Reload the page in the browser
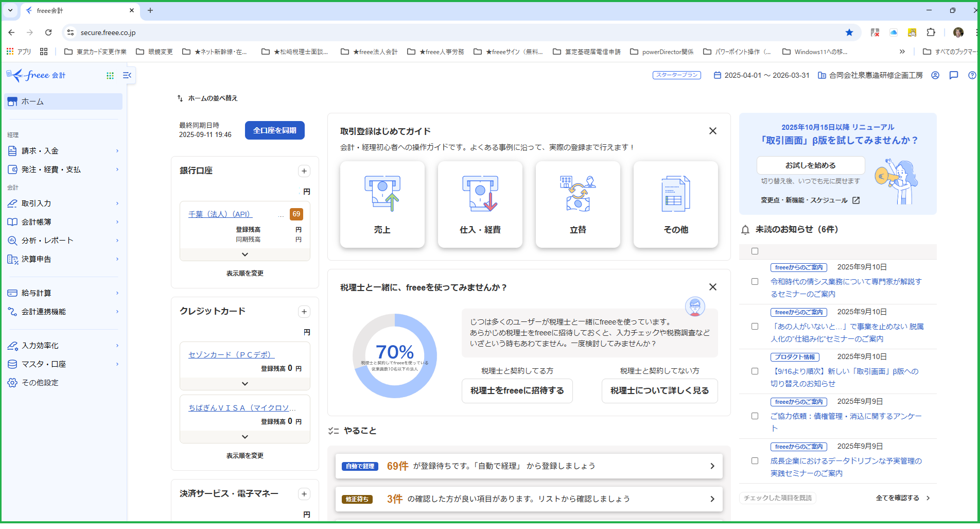The width and height of the screenshot is (980, 529). pyautogui.click(x=48, y=32)
